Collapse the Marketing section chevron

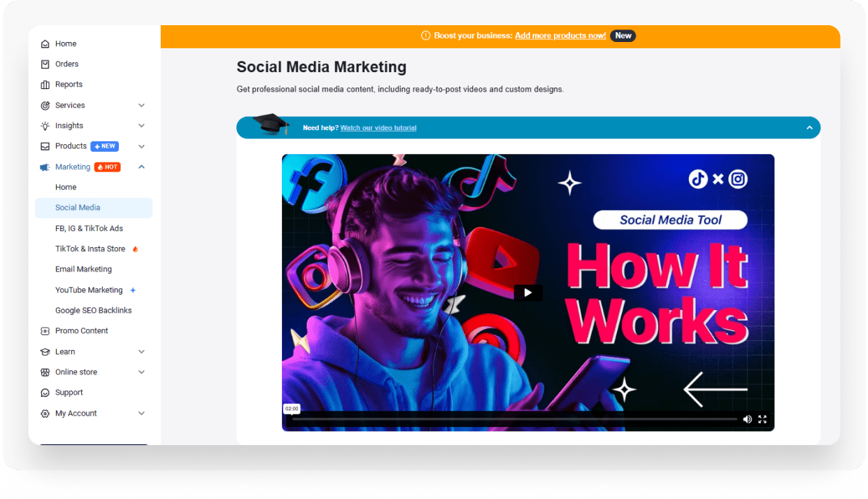click(141, 167)
